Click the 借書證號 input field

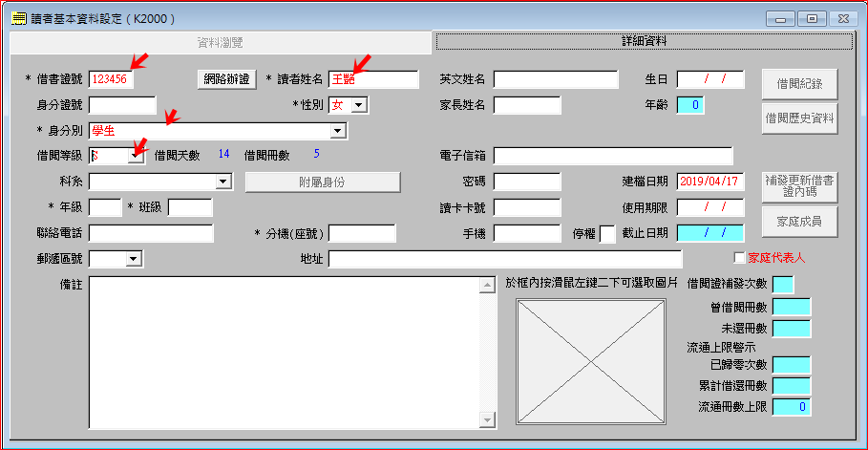pyautogui.click(x=111, y=79)
